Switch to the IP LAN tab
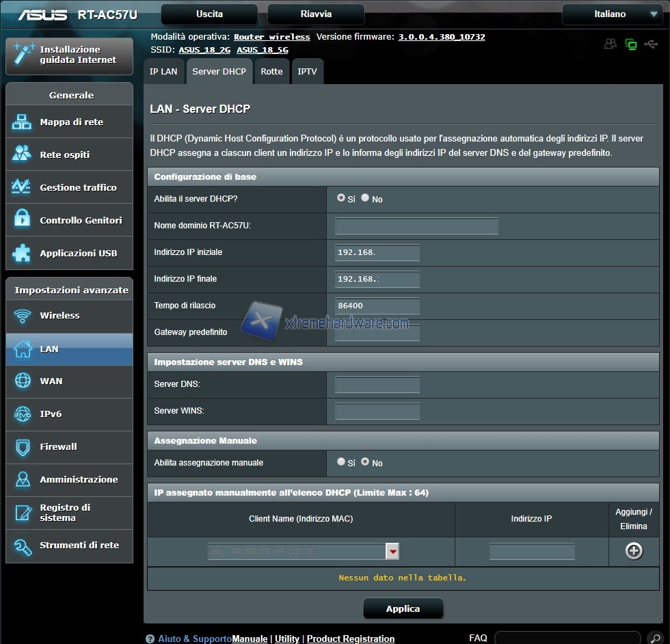This screenshot has width=670, height=644. click(163, 72)
